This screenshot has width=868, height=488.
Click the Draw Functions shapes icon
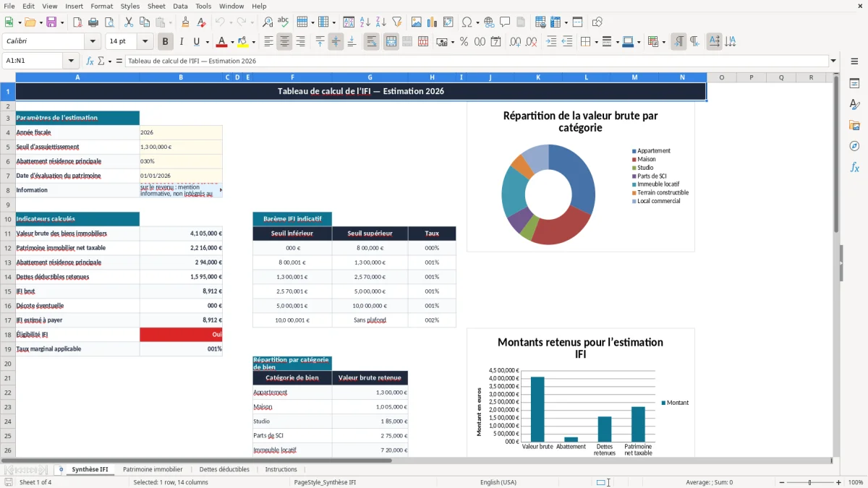[597, 22]
